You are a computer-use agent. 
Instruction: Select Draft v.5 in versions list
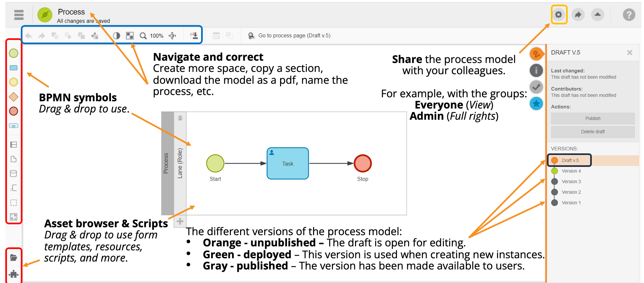click(x=570, y=160)
